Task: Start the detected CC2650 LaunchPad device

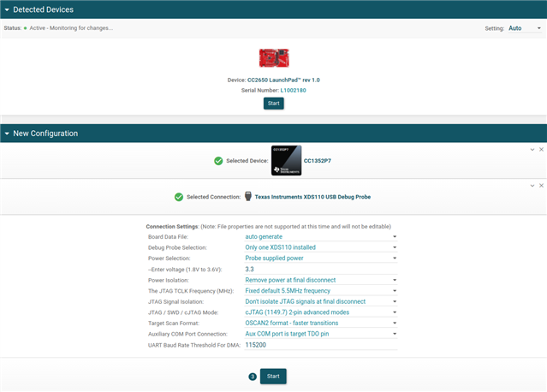Action: pyautogui.click(x=274, y=104)
